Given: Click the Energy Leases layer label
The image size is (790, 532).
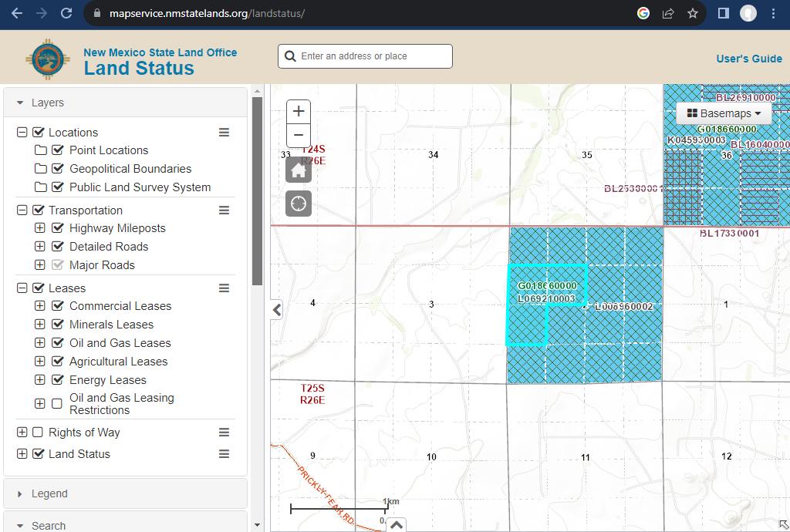Looking at the screenshot, I should click(x=108, y=381).
